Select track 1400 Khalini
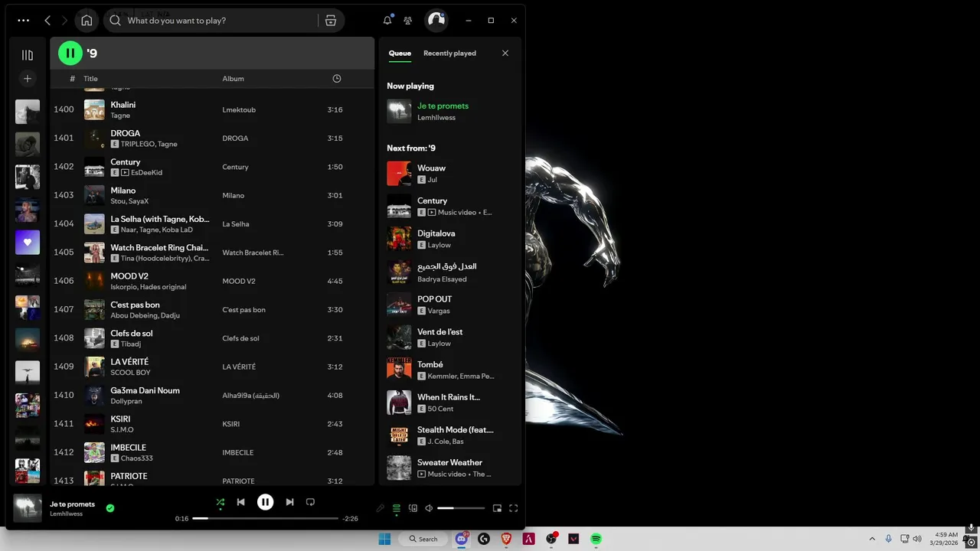 [x=212, y=109]
